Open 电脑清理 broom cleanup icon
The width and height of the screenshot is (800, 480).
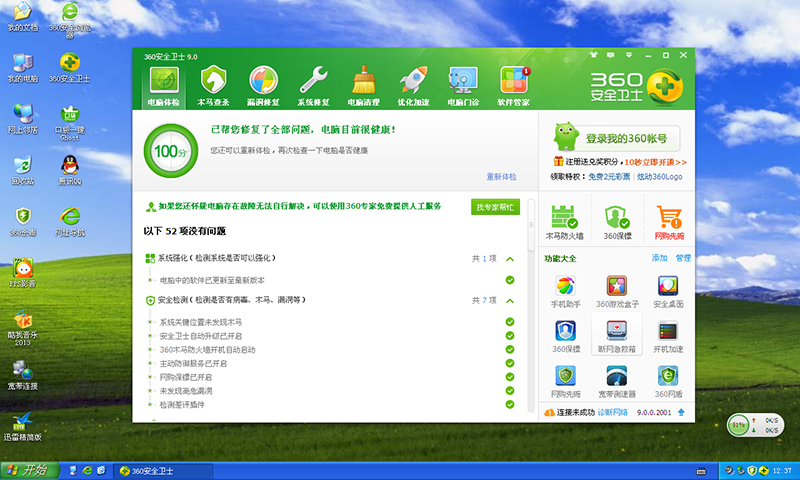point(364,85)
